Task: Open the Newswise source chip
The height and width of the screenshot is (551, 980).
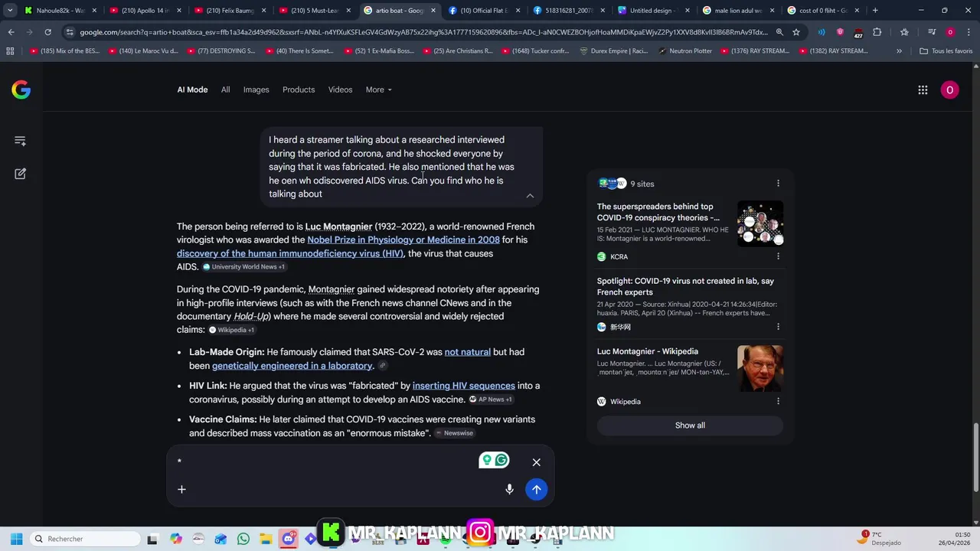Action: (x=454, y=433)
